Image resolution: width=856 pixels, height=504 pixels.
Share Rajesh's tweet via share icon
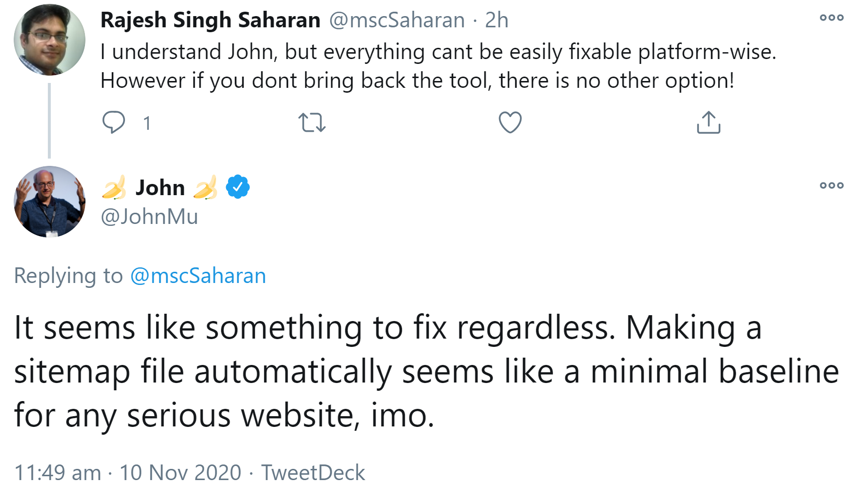click(x=708, y=122)
